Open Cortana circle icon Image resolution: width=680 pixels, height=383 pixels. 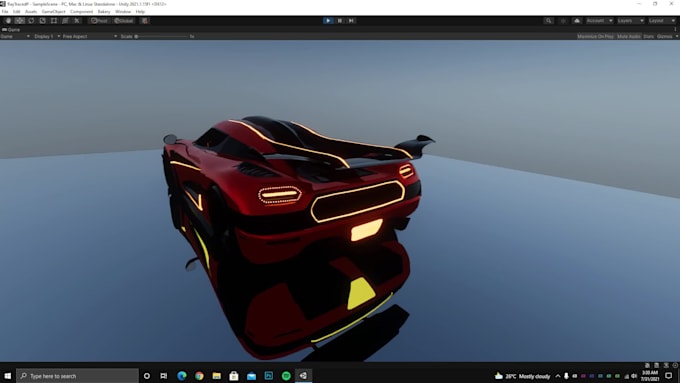(x=147, y=376)
